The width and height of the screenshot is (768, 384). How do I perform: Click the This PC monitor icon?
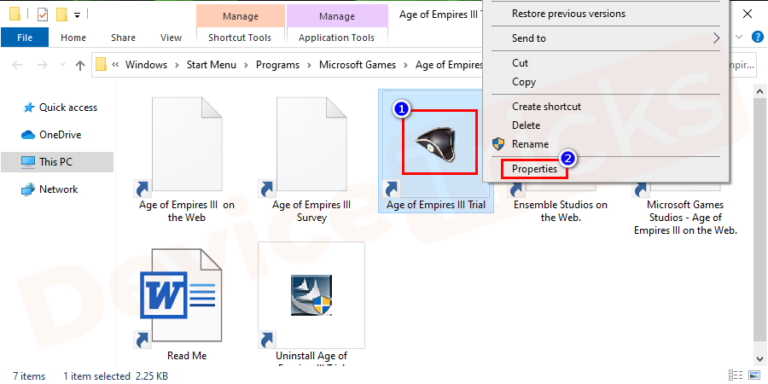click(28, 162)
